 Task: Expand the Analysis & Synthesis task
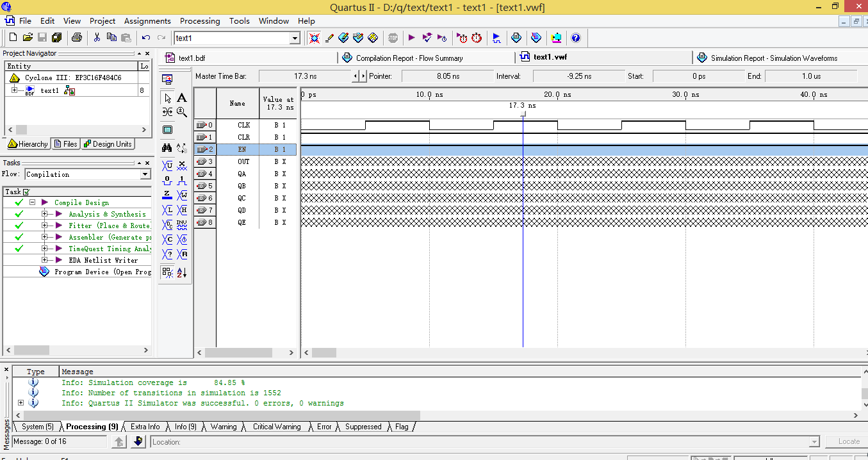(44, 214)
